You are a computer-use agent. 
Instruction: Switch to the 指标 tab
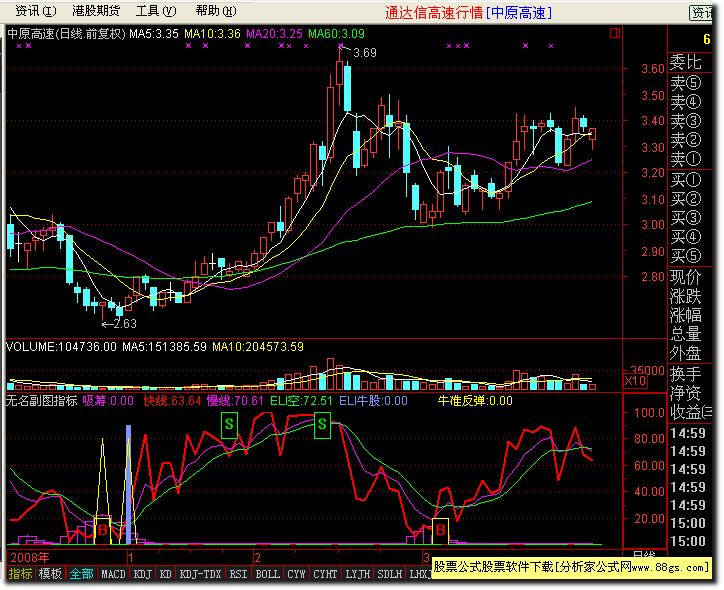(20, 573)
